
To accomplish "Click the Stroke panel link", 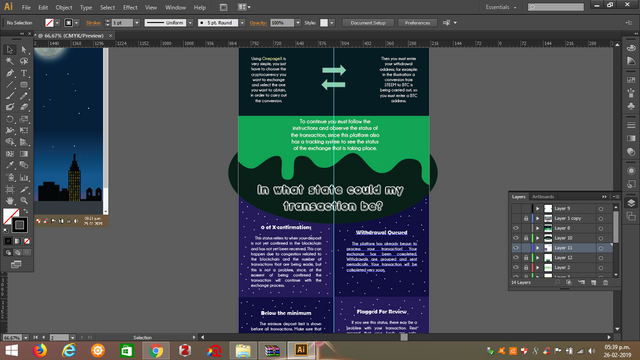I will (93, 23).
